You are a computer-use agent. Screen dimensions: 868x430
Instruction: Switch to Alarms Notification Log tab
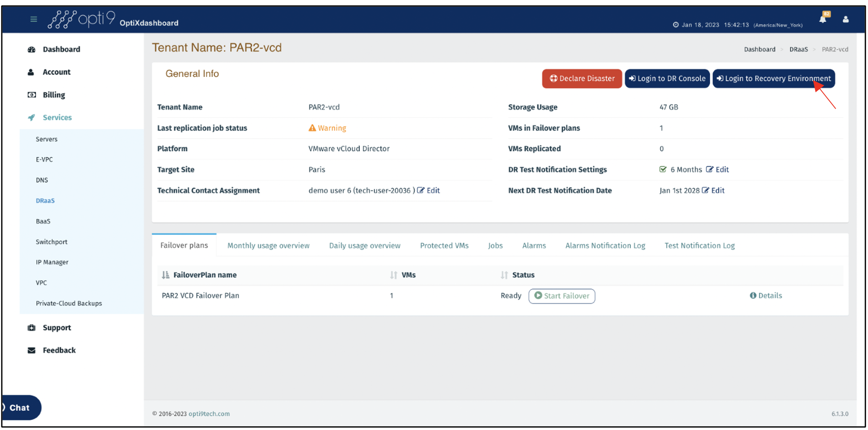[x=605, y=246]
